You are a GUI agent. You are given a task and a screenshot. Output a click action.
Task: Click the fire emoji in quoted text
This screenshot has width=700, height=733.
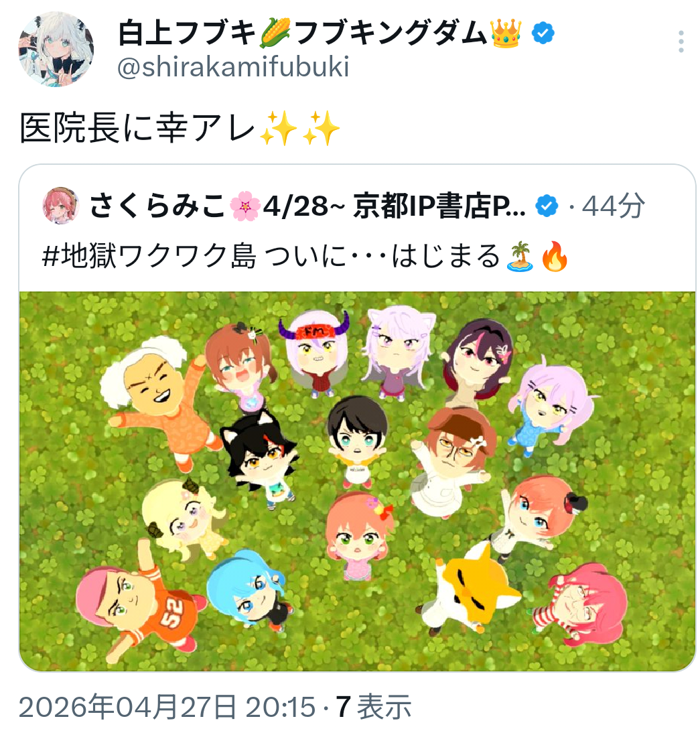click(555, 257)
